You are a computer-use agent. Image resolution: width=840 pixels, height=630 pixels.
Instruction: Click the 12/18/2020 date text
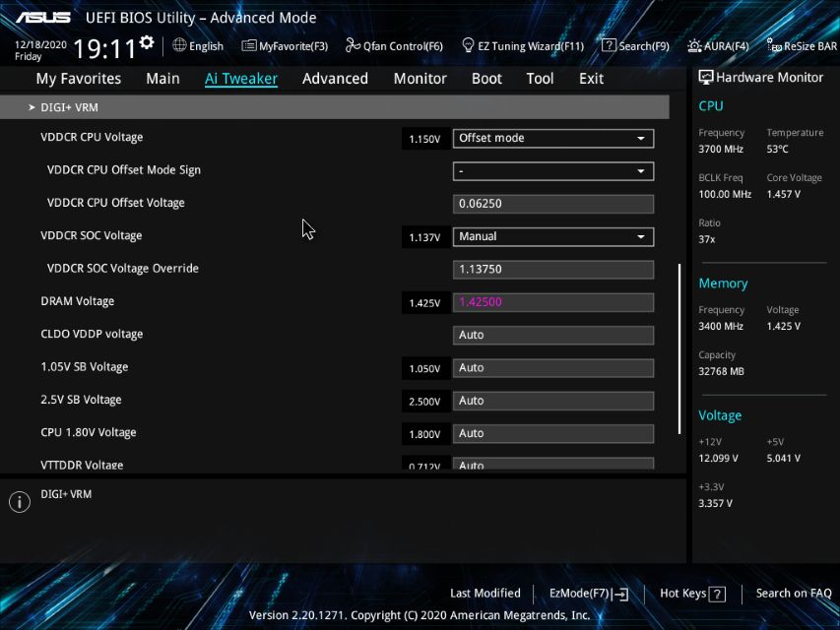tap(40, 44)
